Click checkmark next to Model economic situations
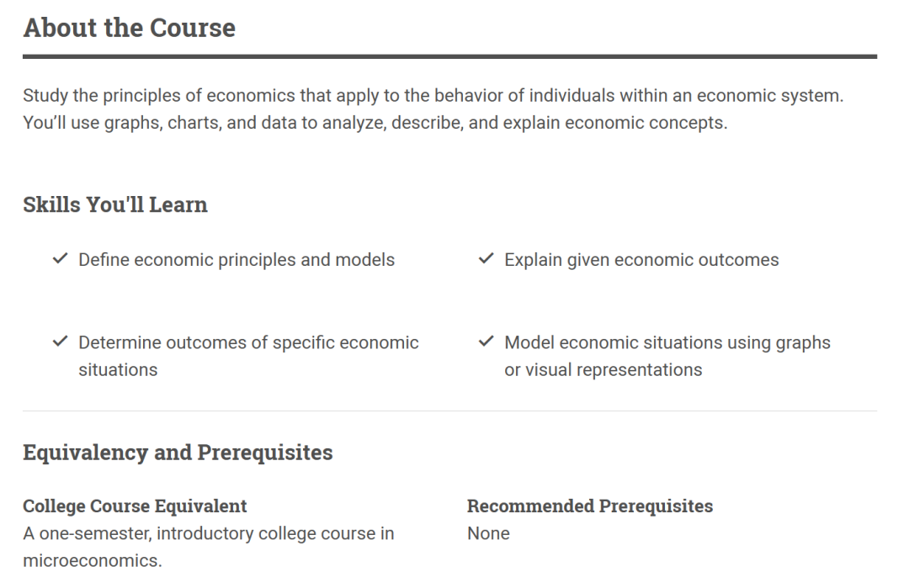Viewport: 909px width, 588px height. (x=486, y=342)
